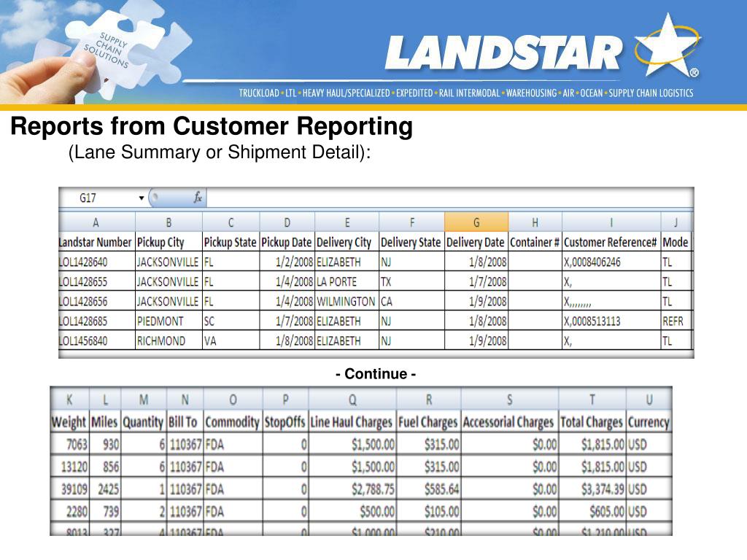Click the Customer Reference# header cell

click(612, 242)
